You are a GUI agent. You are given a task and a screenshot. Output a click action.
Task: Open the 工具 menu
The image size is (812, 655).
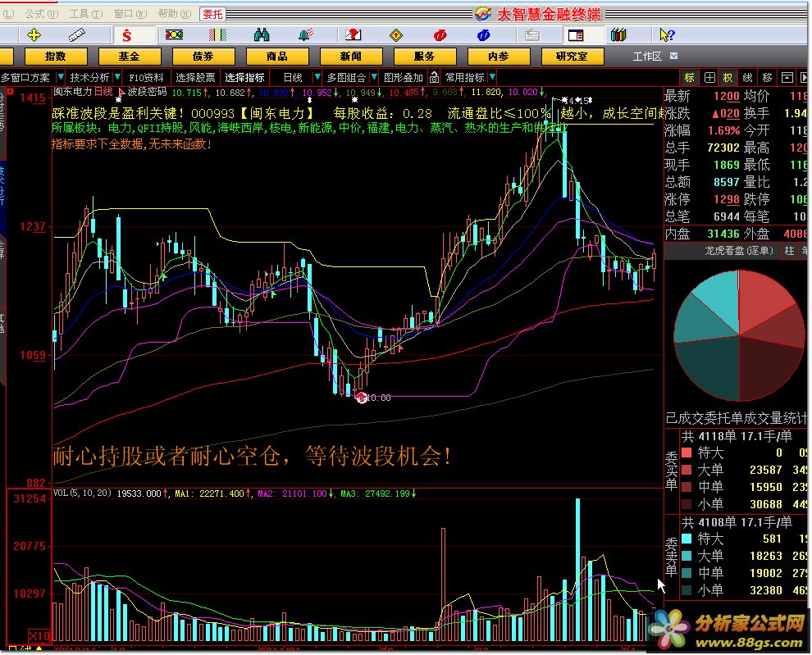pyautogui.click(x=86, y=14)
